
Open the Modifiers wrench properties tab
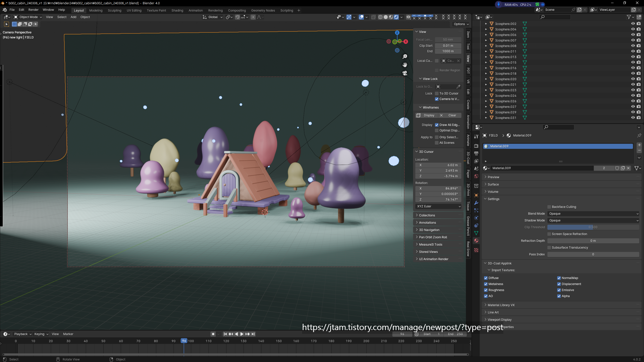coord(476,203)
